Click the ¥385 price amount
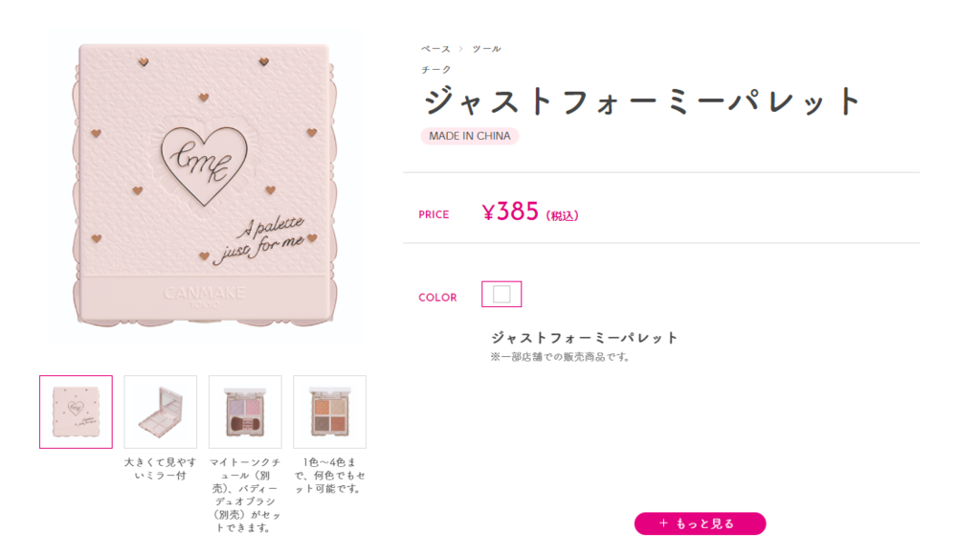This screenshot has height=556, width=980. [510, 211]
